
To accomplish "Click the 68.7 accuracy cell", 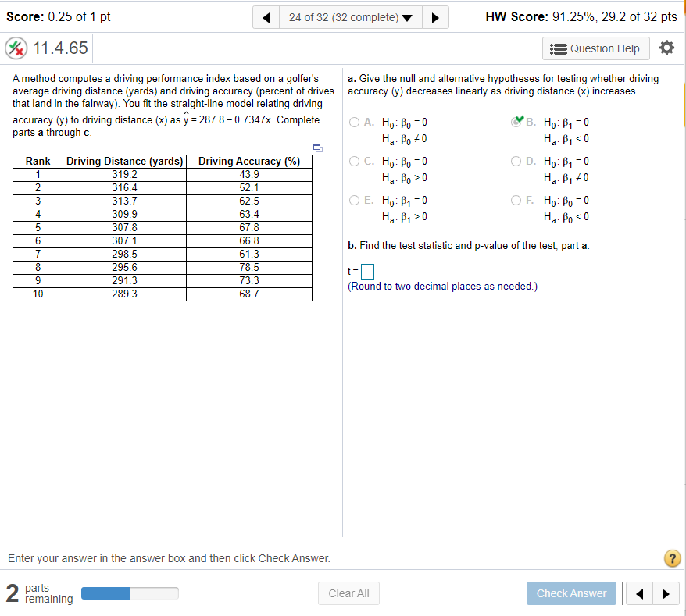I will pos(249,294).
